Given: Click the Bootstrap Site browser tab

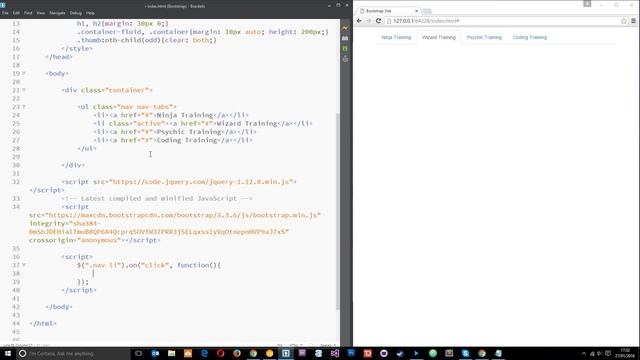Looking at the screenshot, I should click(x=388, y=11).
